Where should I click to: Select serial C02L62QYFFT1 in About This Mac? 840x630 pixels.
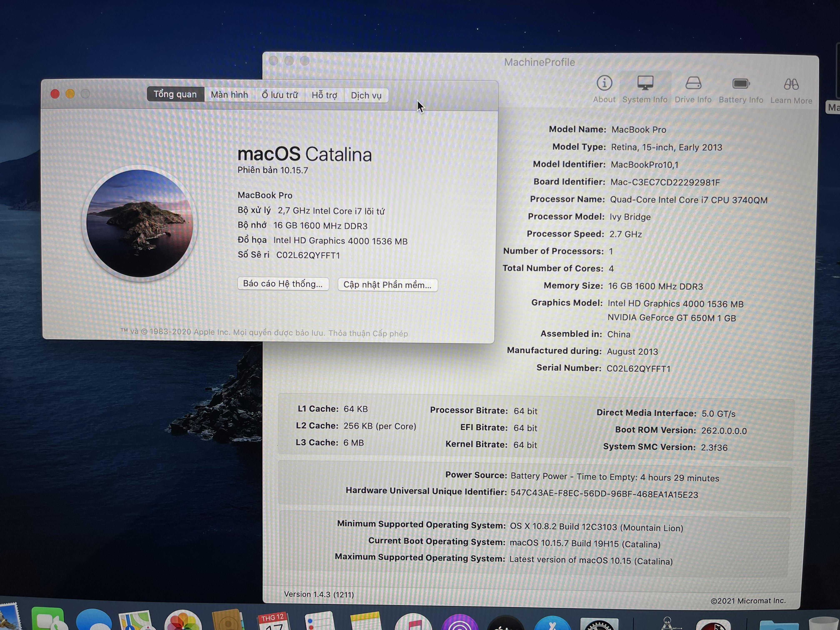pyautogui.click(x=308, y=255)
